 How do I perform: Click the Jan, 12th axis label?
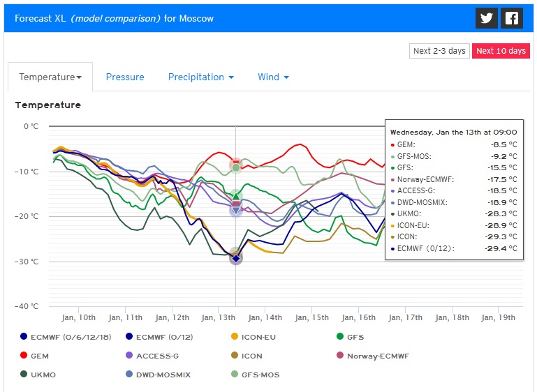172,318
